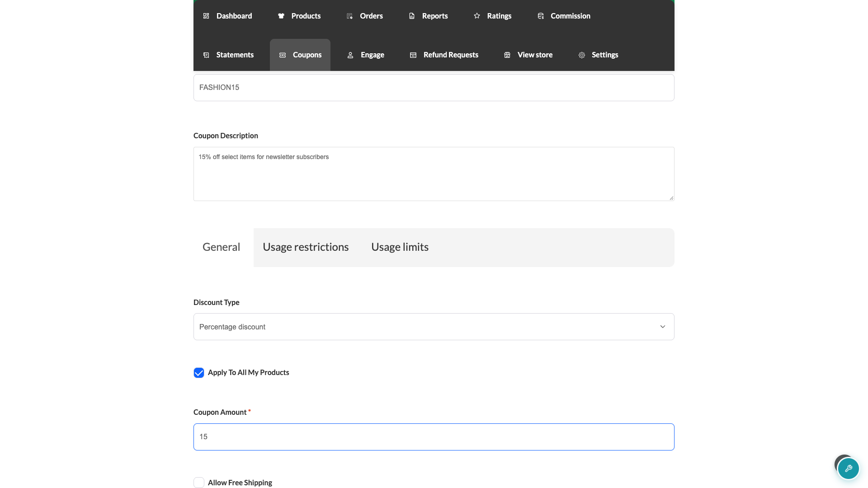Click the Refund Requests card icon
The image size is (868, 488).
413,55
